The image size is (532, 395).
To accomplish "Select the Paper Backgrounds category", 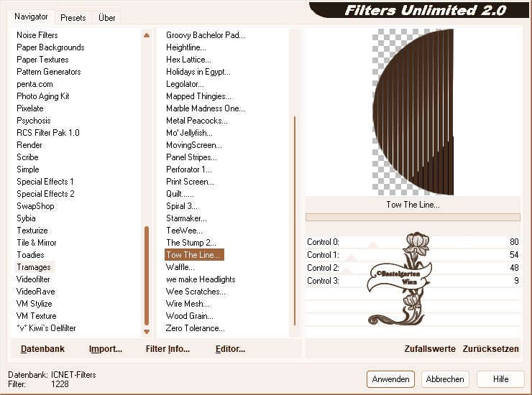I will point(50,47).
